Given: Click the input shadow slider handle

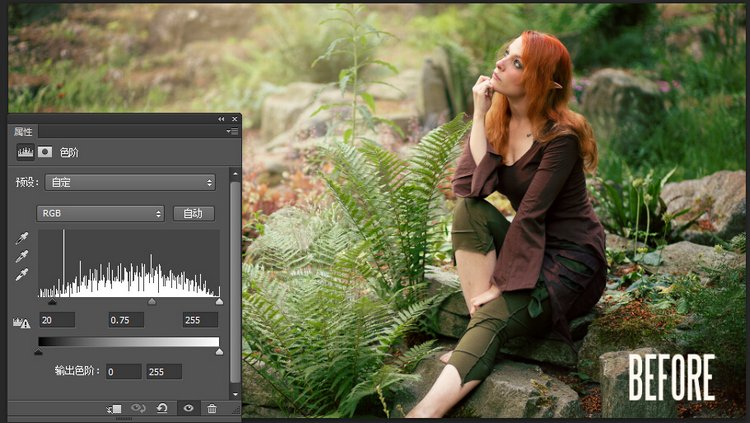Looking at the screenshot, I should pos(53,301).
